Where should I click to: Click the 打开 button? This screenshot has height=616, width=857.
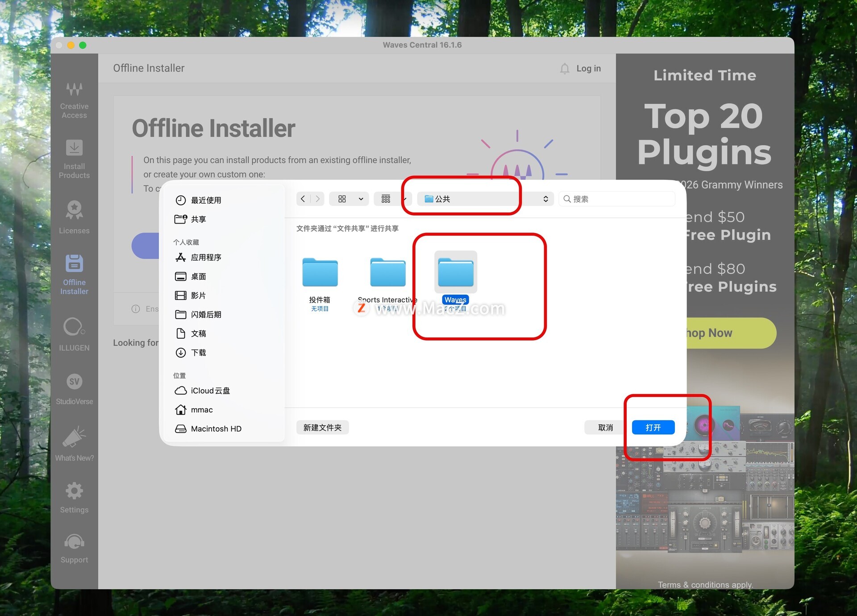point(653,428)
